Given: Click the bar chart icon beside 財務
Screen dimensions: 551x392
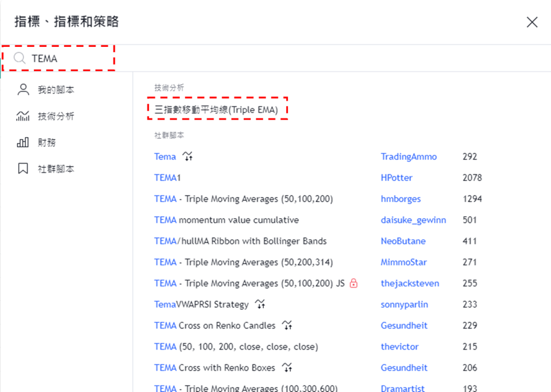Looking at the screenshot, I should coord(23,142).
